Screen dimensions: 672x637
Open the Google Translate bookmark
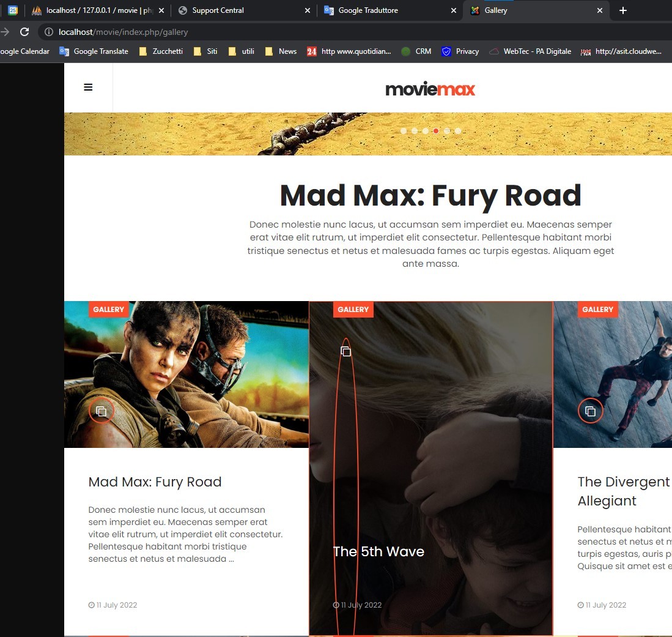(94, 51)
